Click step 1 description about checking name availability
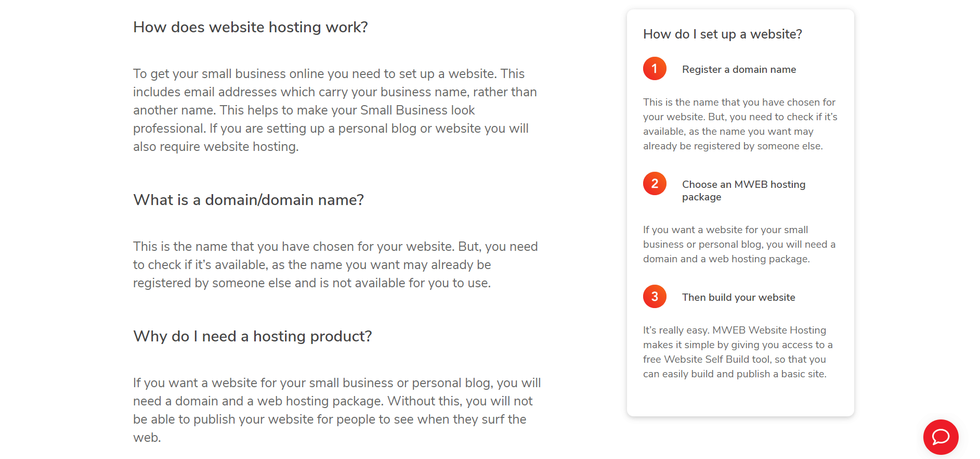The height and width of the screenshot is (459, 980). tap(740, 124)
